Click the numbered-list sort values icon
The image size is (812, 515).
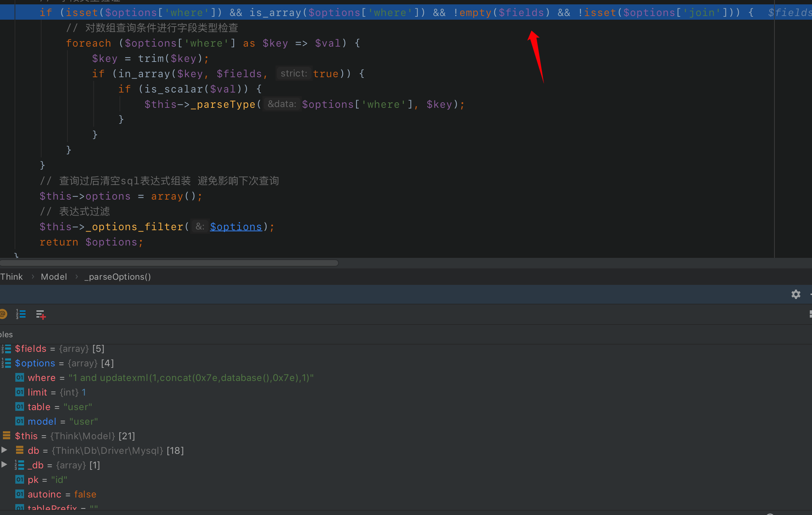pos(21,314)
